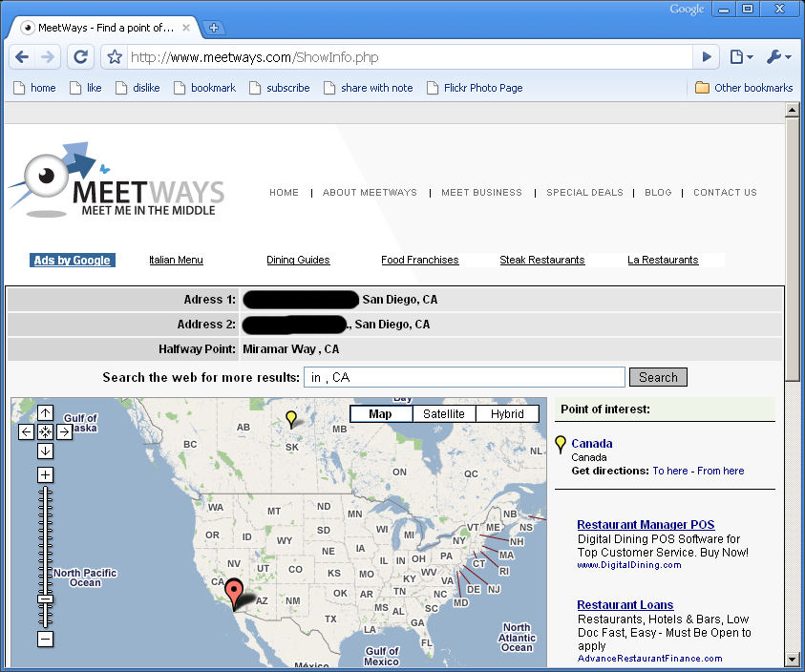
Task: Open the SPECIAL DEALS page
Action: click(x=584, y=193)
